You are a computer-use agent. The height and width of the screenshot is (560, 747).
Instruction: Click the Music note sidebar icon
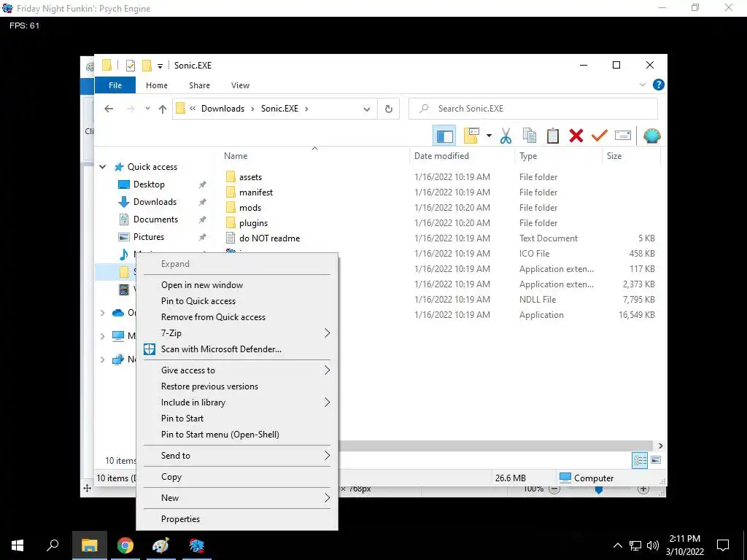click(x=124, y=254)
